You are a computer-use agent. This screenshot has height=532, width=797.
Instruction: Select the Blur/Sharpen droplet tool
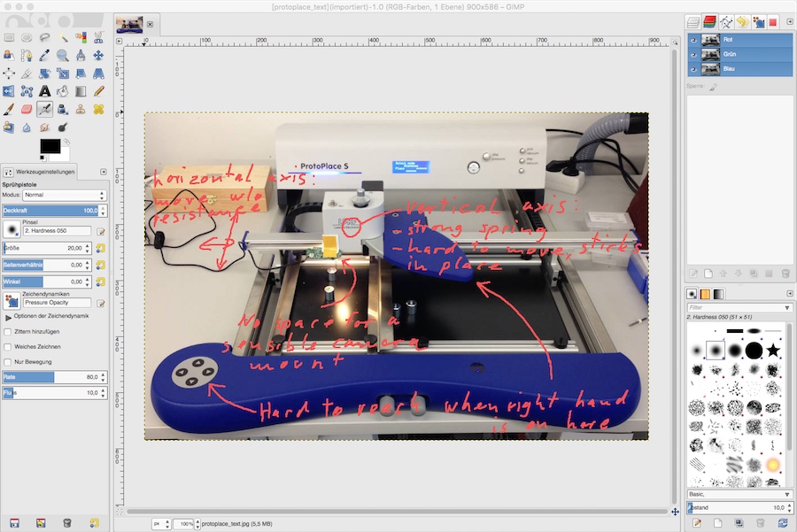pos(27,127)
